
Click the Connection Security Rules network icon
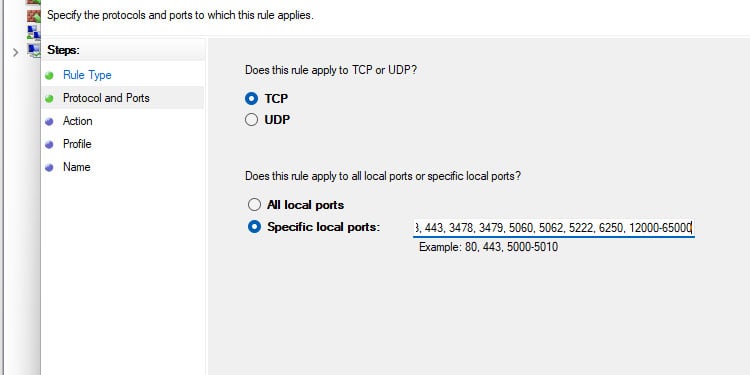tap(33, 33)
